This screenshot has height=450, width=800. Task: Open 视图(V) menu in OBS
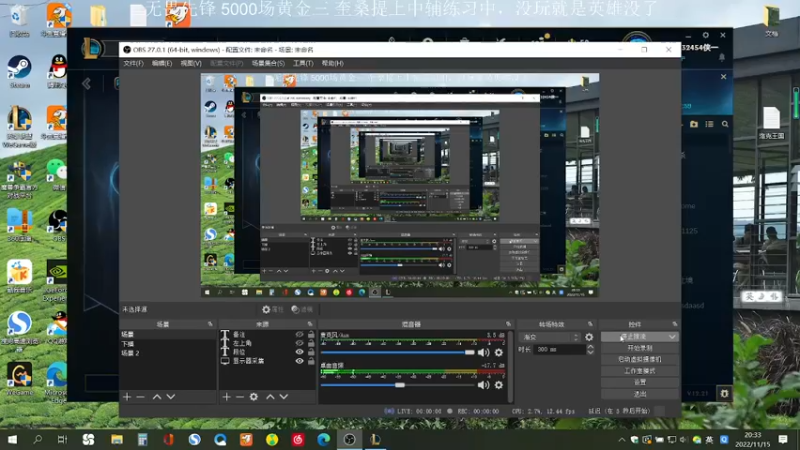tap(191, 63)
